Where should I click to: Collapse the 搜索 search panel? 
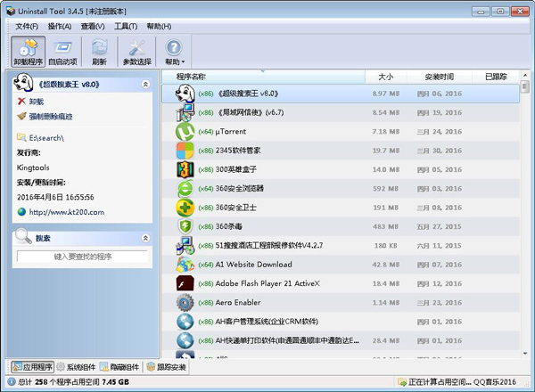point(145,238)
